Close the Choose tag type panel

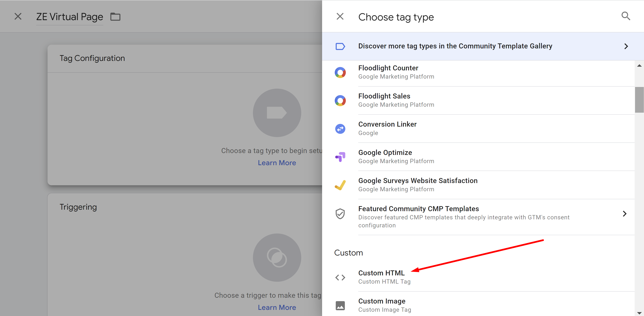(340, 17)
